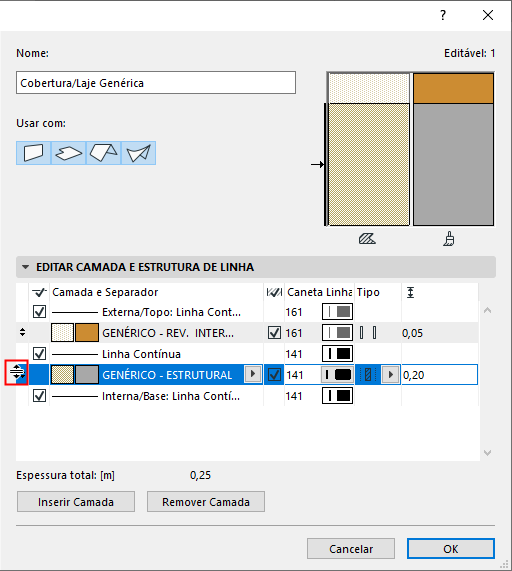Toggle end-line checkbox in GENÉRICO - ESTRUTURAL row
The width and height of the screenshot is (512, 571).
point(274,375)
